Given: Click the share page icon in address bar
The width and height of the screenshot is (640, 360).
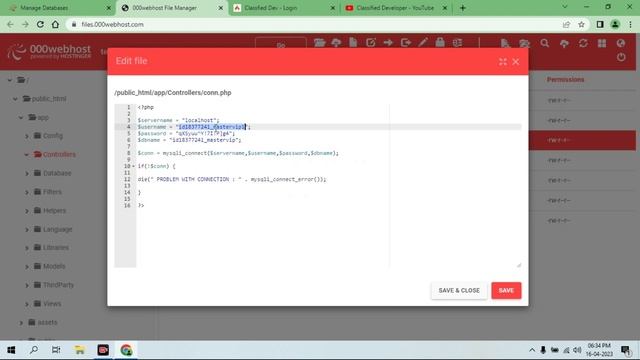Looking at the screenshot, I should (x=566, y=24).
